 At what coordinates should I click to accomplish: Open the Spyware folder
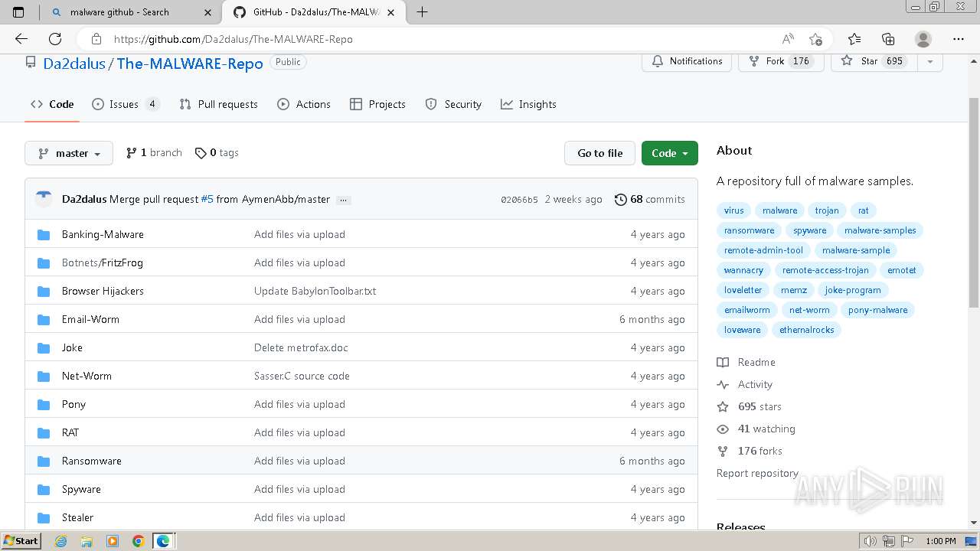pyautogui.click(x=81, y=489)
